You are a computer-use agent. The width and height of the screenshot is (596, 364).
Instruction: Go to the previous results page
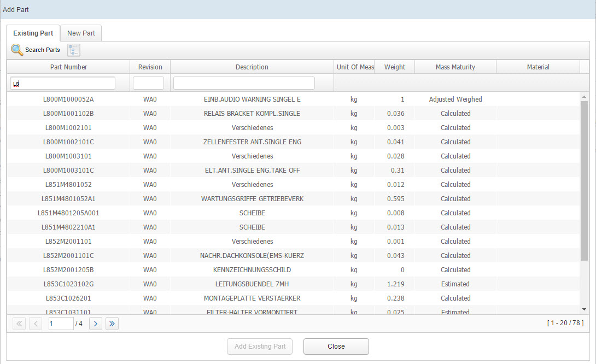point(35,324)
